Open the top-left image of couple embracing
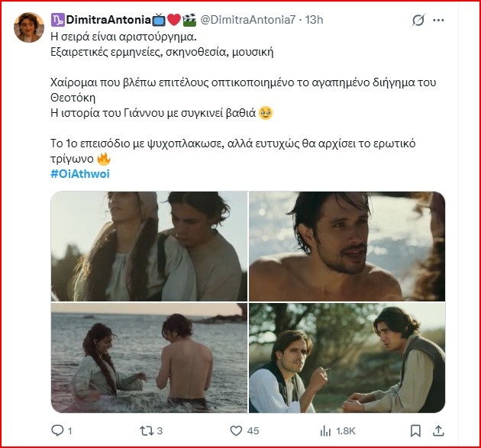This screenshot has height=448, width=481. coord(149,246)
